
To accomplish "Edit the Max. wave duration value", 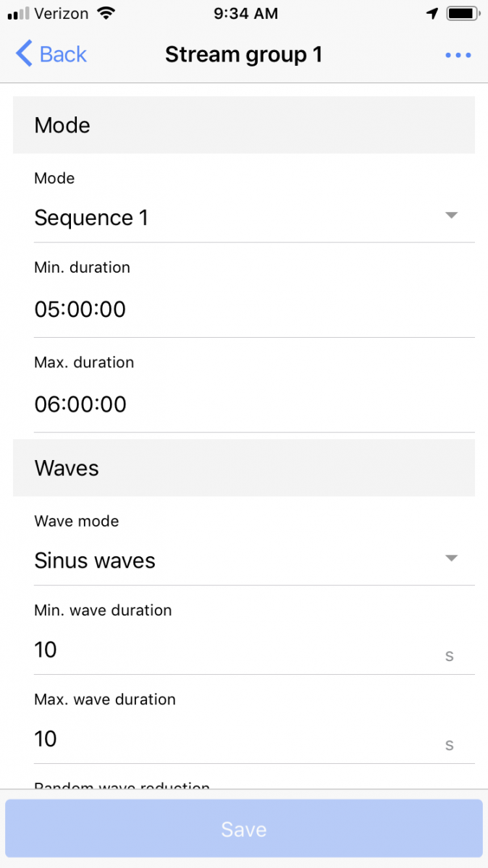I will pyautogui.click(x=46, y=739).
